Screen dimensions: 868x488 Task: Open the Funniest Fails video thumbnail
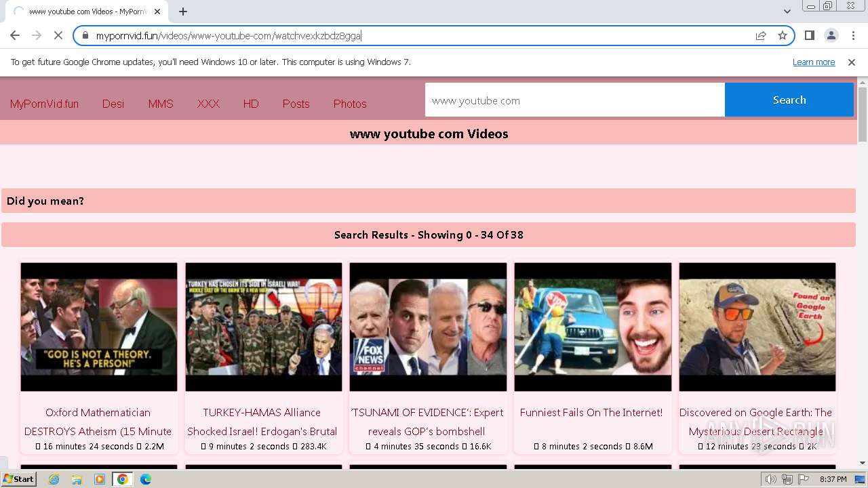[593, 327]
